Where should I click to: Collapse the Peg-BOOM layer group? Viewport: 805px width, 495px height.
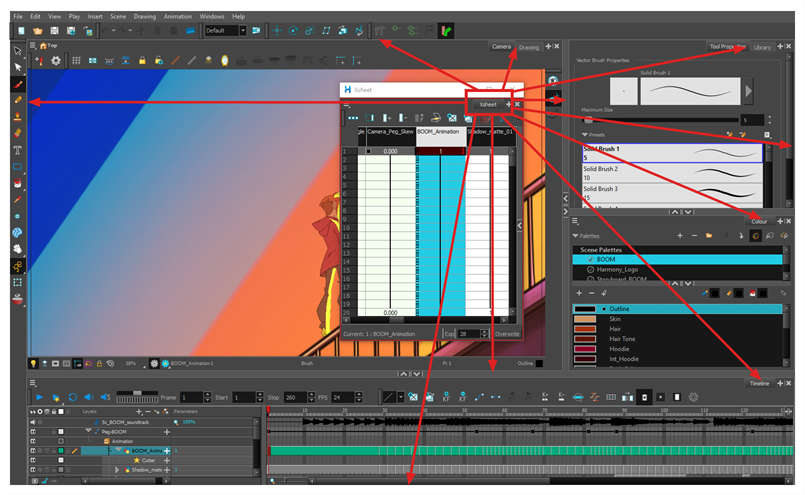click(x=89, y=431)
